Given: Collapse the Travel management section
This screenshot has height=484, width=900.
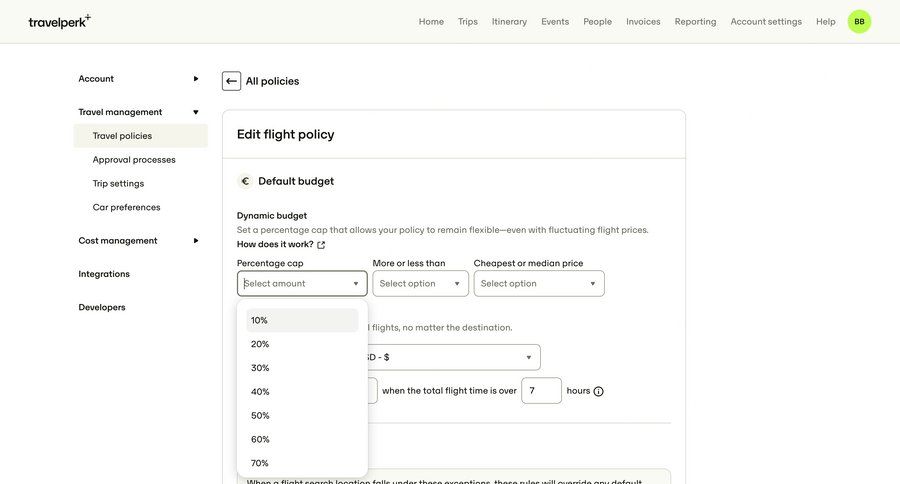Looking at the screenshot, I should click(196, 112).
